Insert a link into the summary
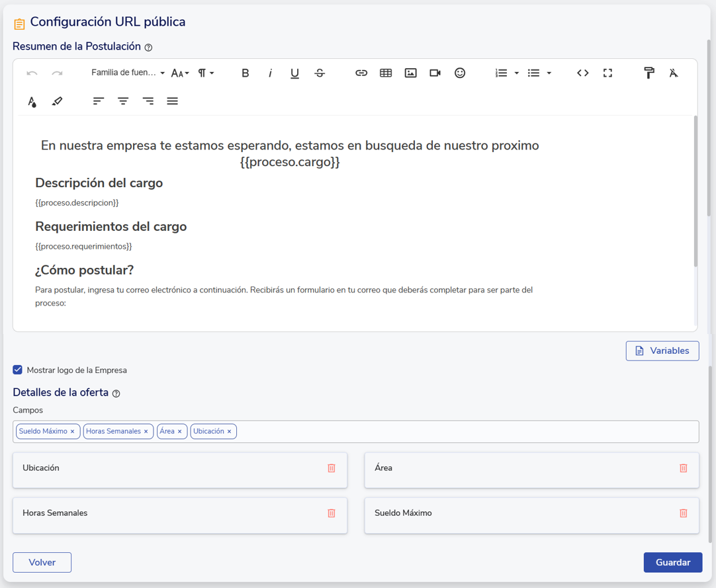The width and height of the screenshot is (716, 588). (x=361, y=73)
